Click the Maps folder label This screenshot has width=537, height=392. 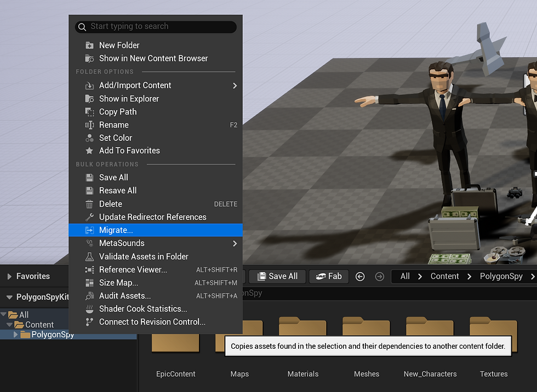(x=239, y=374)
